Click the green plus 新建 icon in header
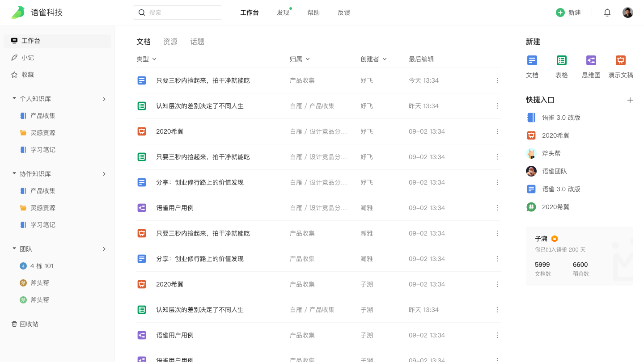This screenshot has width=644, height=362. pos(560,13)
